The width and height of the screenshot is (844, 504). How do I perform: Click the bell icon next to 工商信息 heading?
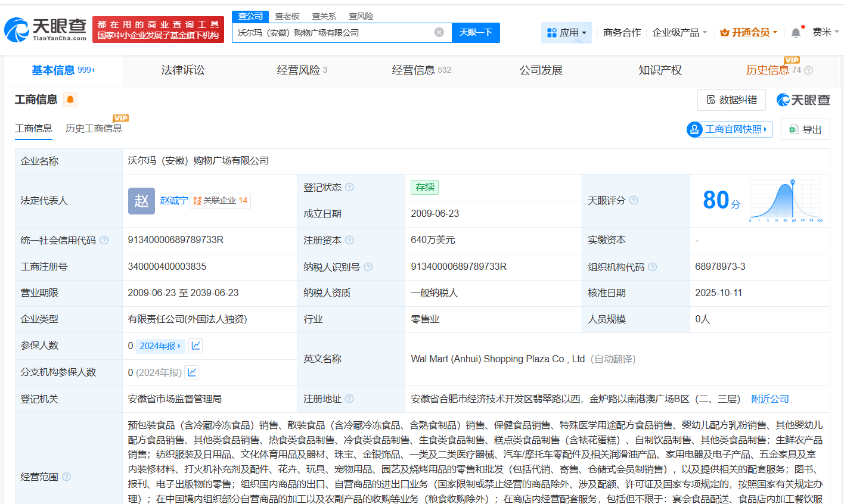[70, 99]
